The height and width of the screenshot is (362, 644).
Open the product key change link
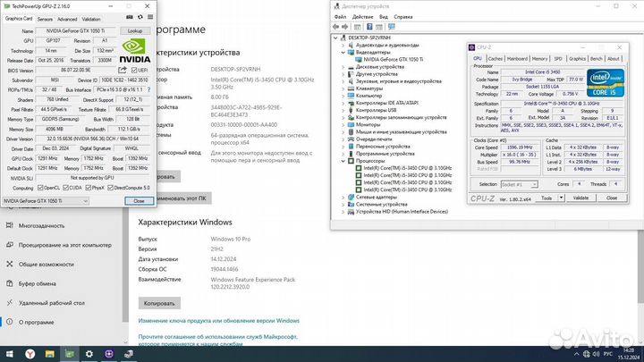(x=218, y=321)
